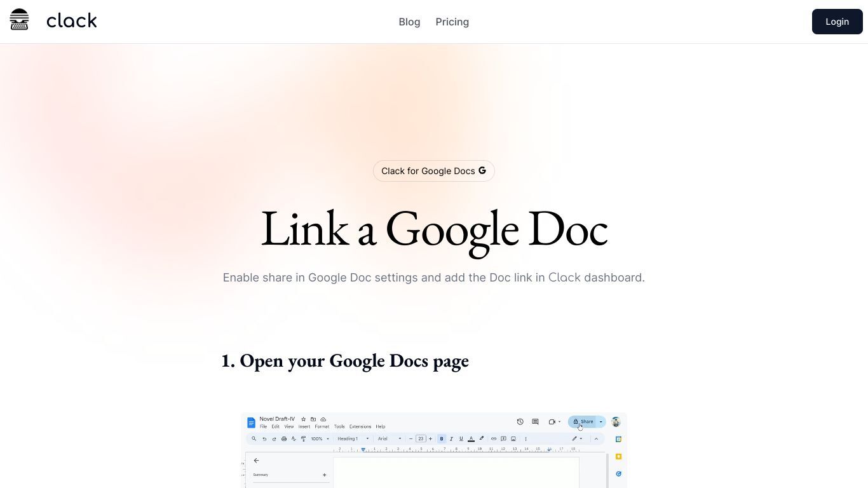The image size is (868, 488).
Task: Click the paint format roller icon
Action: point(303,439)
